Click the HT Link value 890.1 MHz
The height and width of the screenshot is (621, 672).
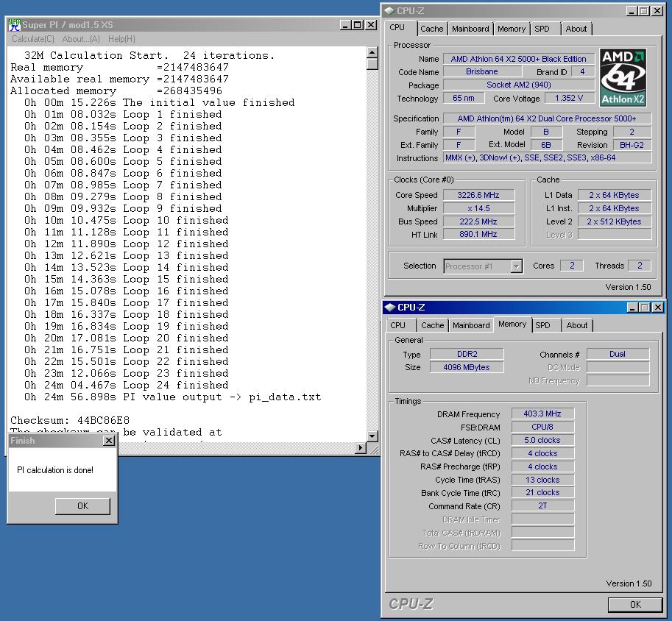[x=478, y=234]
